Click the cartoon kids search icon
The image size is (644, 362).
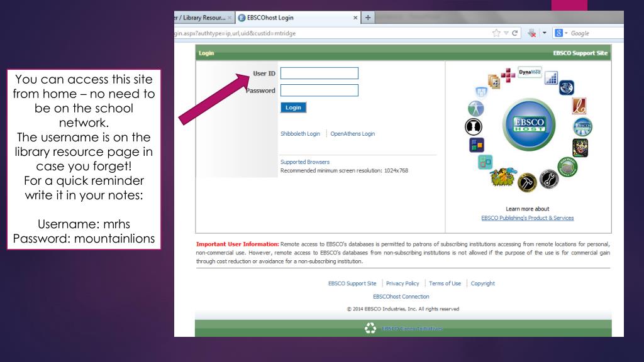502,177
